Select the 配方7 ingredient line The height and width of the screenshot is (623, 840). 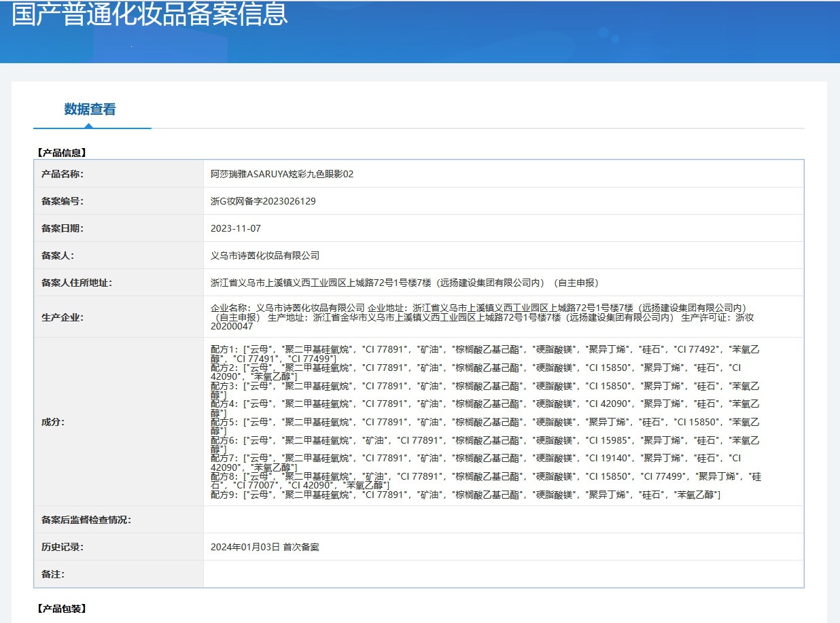[x=476, y=463]
